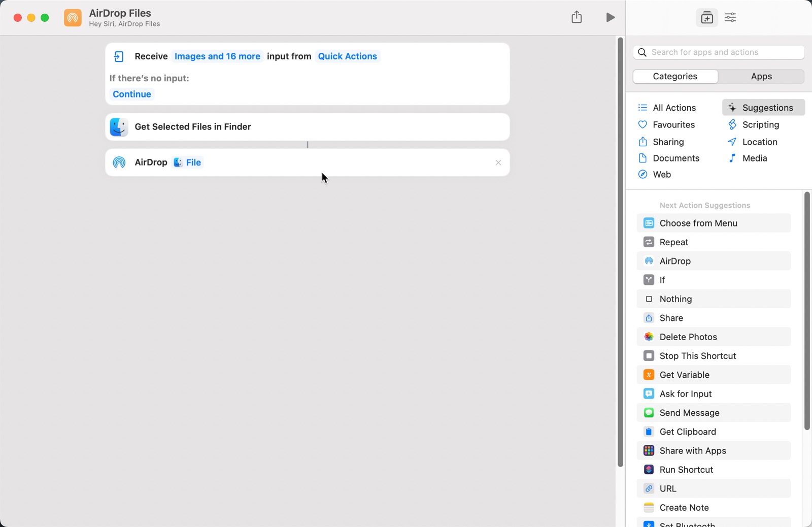Add the Choose from Menu action
812x527 pixels.
pos(714,223)
